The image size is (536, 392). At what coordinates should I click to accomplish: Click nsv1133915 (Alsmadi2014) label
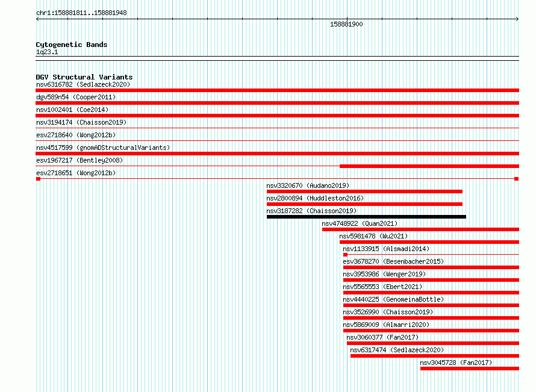pos(386,249)
